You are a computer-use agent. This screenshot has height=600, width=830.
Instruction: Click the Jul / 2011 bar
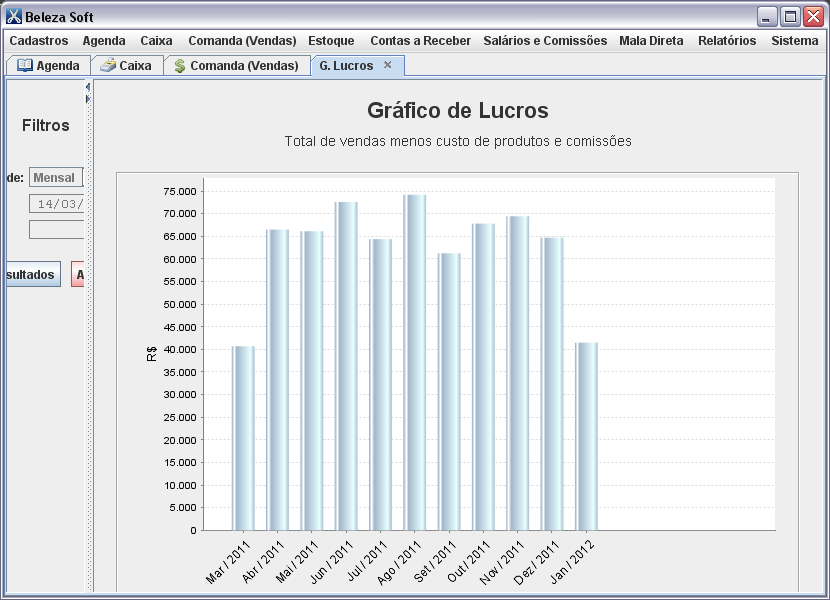click(x=381, y=384)
